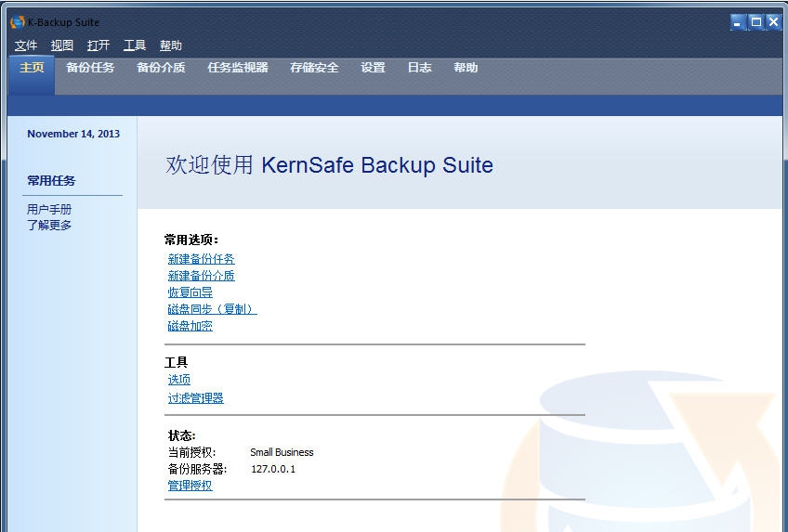Viewport: 788px width, 532px height.
Task: Go to the 存储安全 tab
Action: (314, 68)
